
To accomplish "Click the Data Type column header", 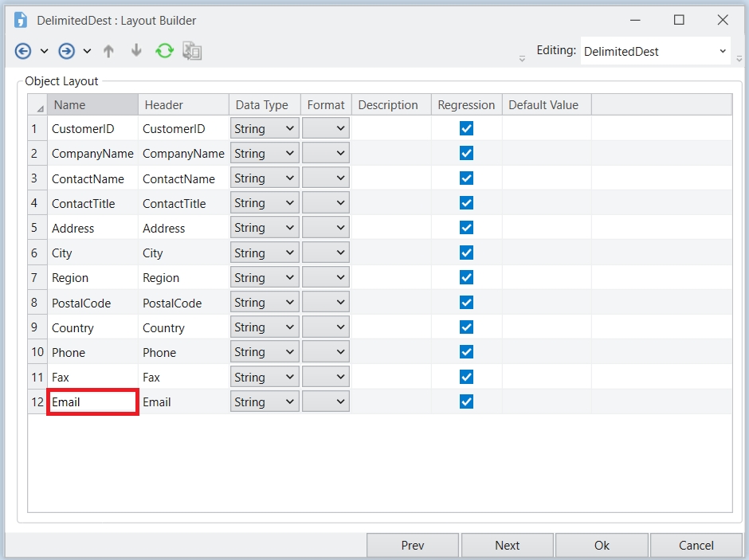I will pos(263,105).
